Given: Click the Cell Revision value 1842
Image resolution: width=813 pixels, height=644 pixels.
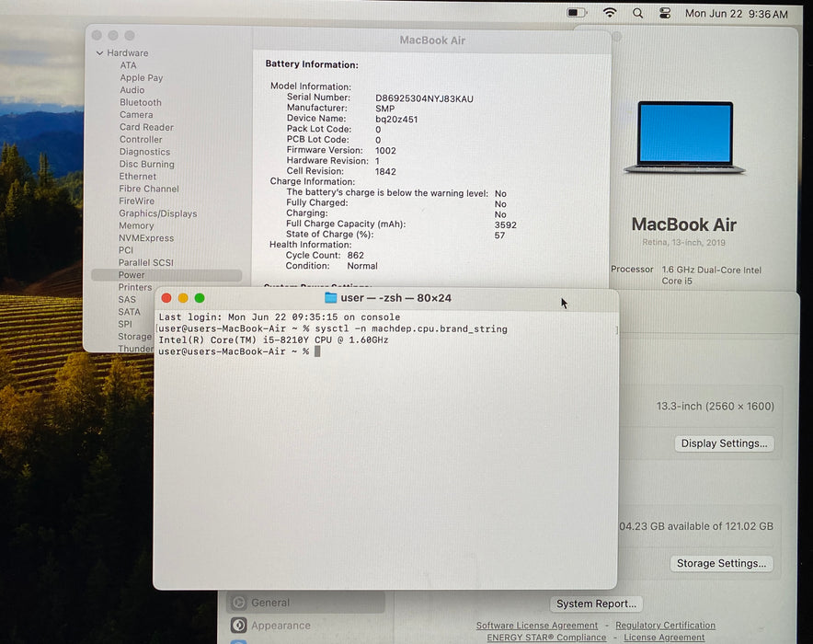Looking at the screenshot, I should 385,172.
